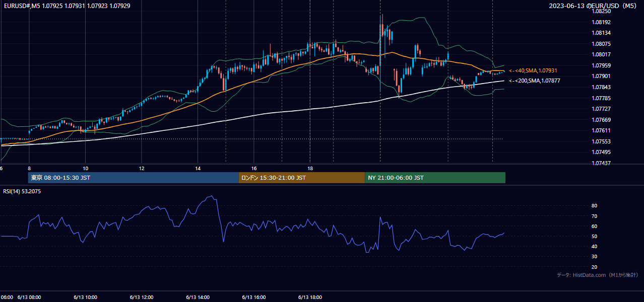Click price axis label 1.07843
Image resolution: width=644 pixels, height=302 pixels.
(x=601, y=87)
